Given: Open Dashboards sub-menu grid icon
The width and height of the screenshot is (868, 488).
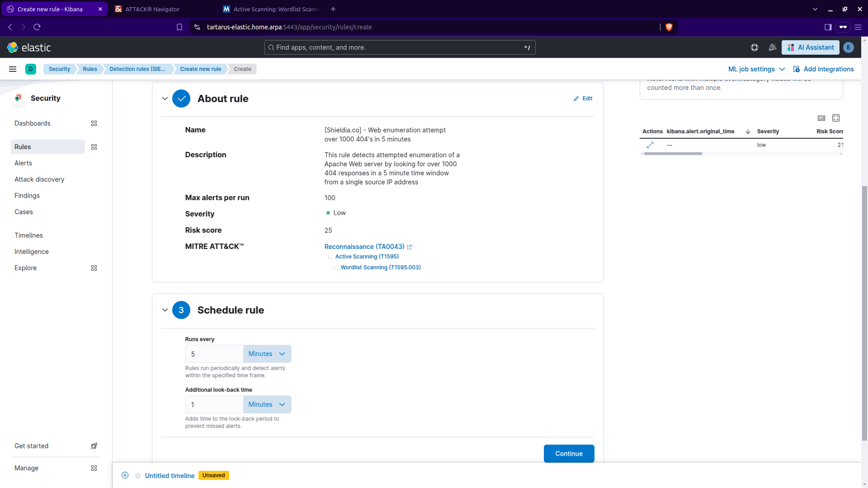Looking at the screenshot, I should [x=94, y=123].
